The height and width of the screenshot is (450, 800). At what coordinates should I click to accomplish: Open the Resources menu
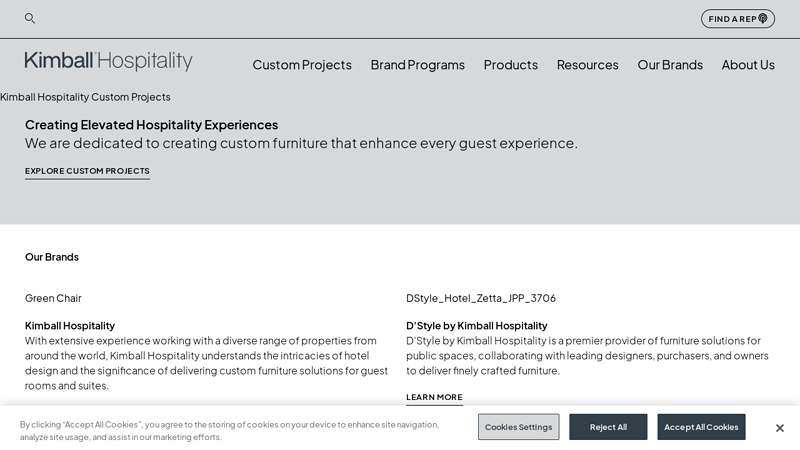(588, 64)
